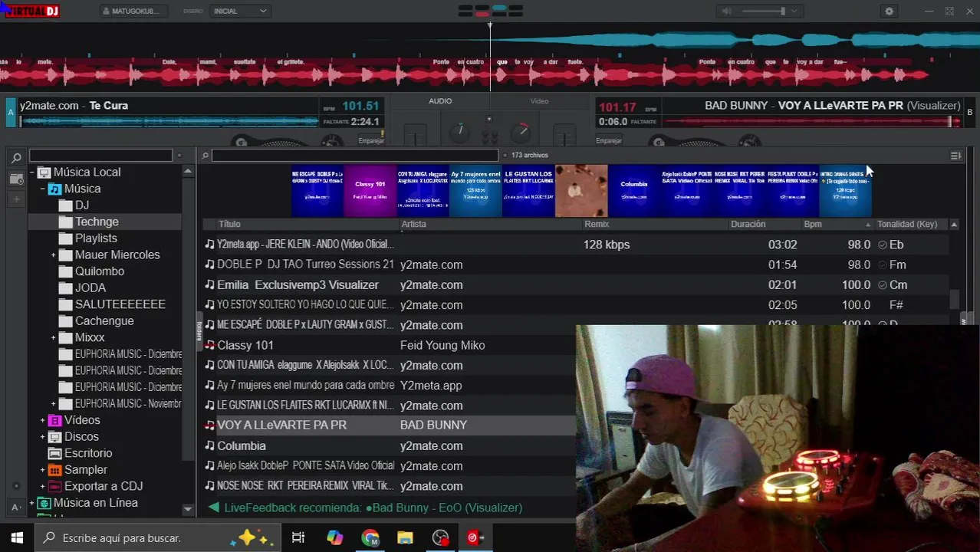Click the file list search magnifier icon

coord(205,156)
